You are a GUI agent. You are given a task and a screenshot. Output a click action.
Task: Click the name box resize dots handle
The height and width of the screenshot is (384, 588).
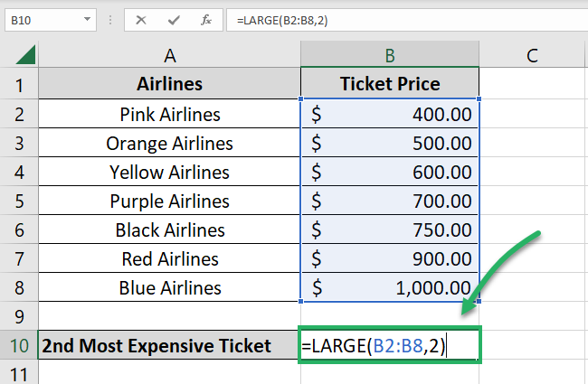110,18
